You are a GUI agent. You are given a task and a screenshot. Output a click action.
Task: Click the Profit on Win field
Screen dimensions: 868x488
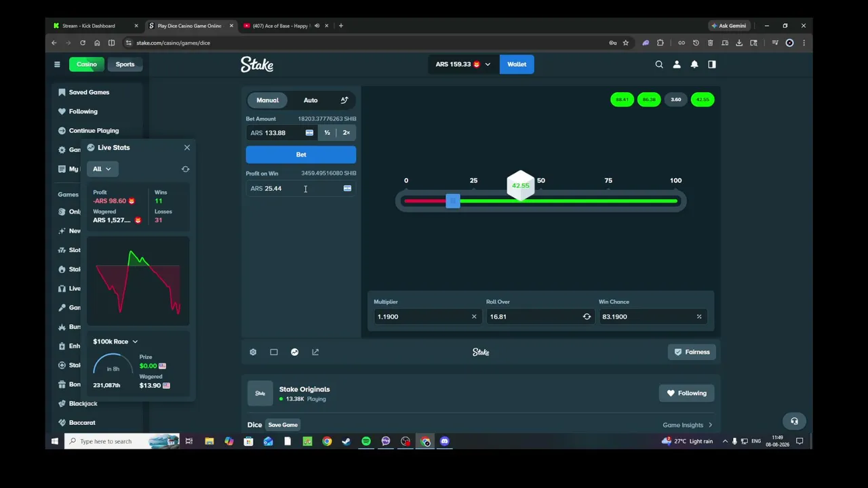point(301,188)
